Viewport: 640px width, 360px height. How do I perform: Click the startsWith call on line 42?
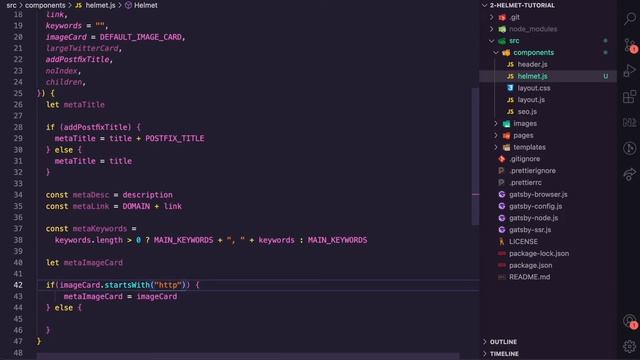pyautogui.click(x=127, y=285)
